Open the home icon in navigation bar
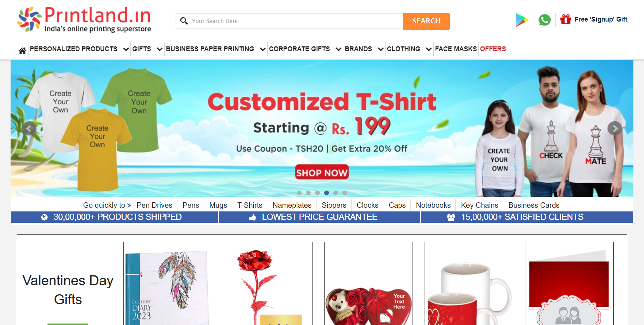Screen dimensions: 644x325 click(22, 51)
